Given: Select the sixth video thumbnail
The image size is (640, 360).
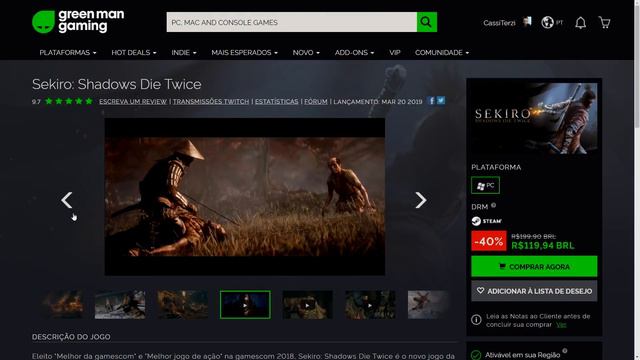Looking at the screenshot, I should pyautogui.click(x=370, y=304).
